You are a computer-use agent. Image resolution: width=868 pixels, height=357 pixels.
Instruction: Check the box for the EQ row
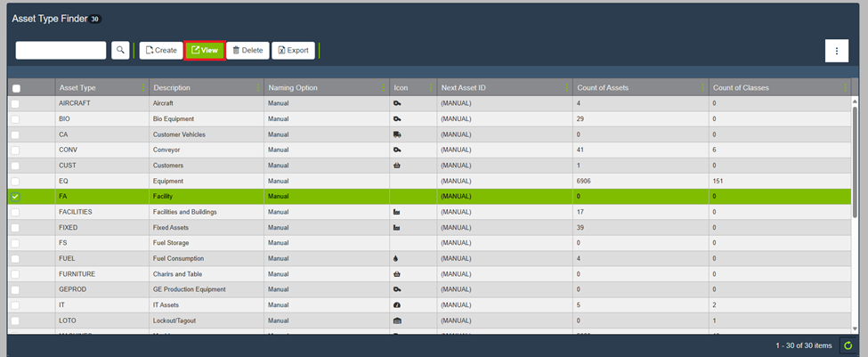pyautogui.click(x=16, y=181)
